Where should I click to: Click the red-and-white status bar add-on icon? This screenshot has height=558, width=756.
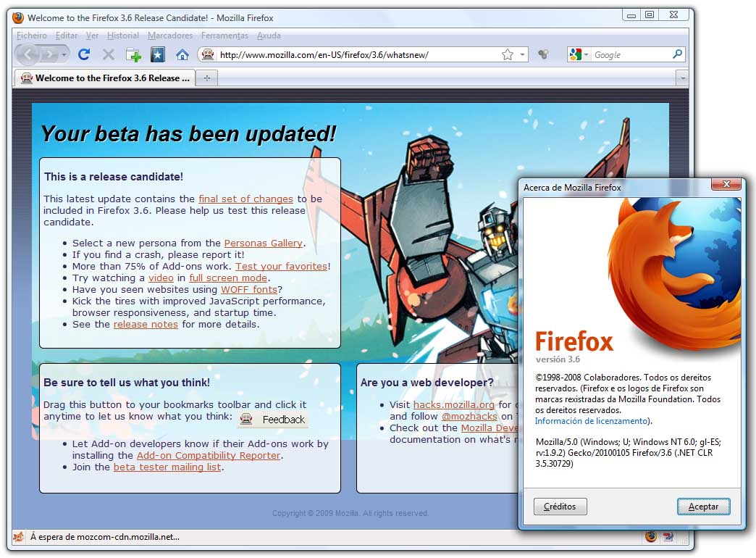668,536
